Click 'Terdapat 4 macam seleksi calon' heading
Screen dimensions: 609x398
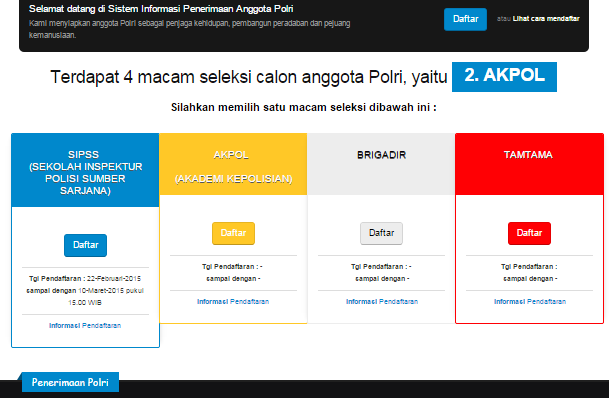249,77
